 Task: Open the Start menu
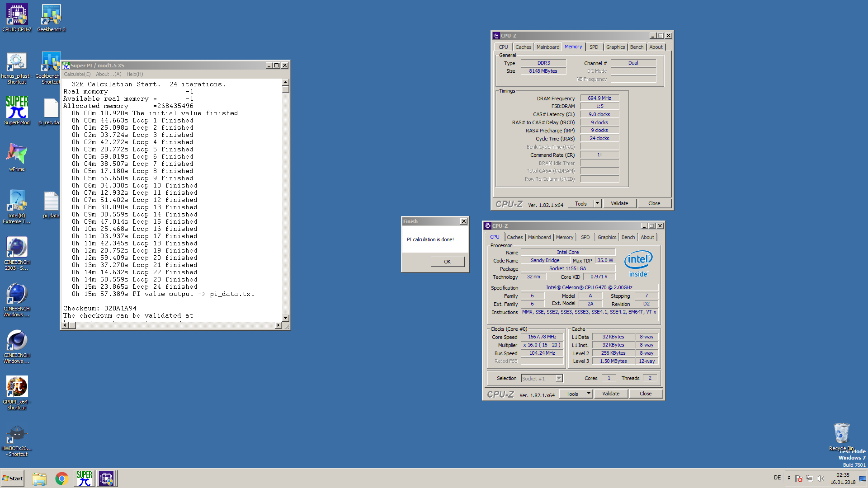click(x=13, y=479)
